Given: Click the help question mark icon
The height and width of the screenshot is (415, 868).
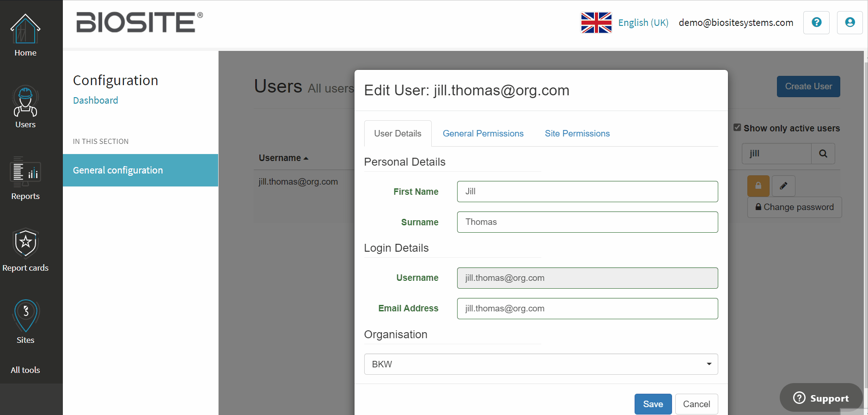Looking at the screenshot, I should [x=816, y=23].
